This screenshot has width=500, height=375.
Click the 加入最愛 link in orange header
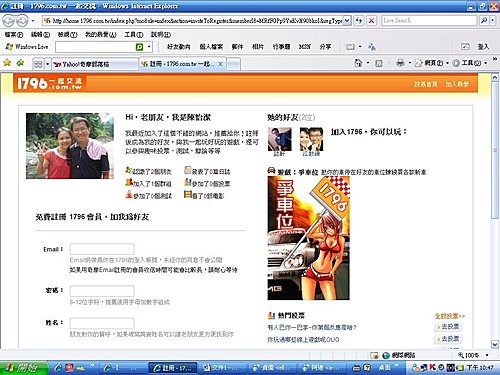[457, 84]
